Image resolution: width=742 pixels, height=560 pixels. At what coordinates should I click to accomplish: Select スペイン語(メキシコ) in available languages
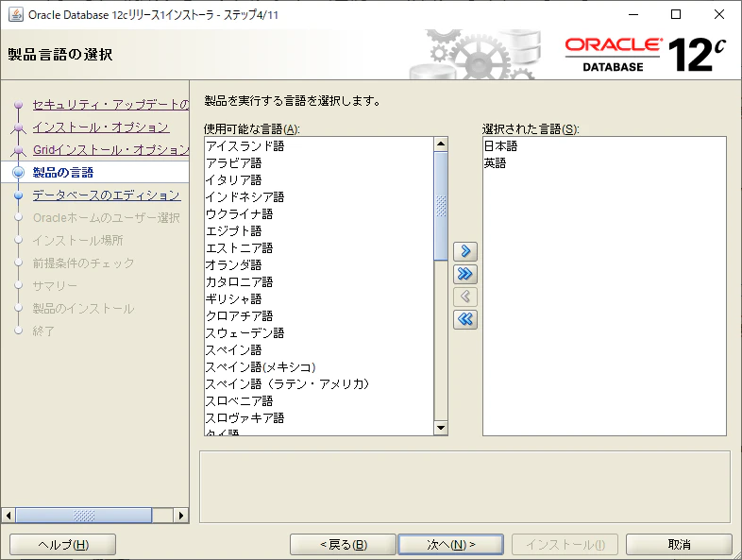tap(319, 367)
